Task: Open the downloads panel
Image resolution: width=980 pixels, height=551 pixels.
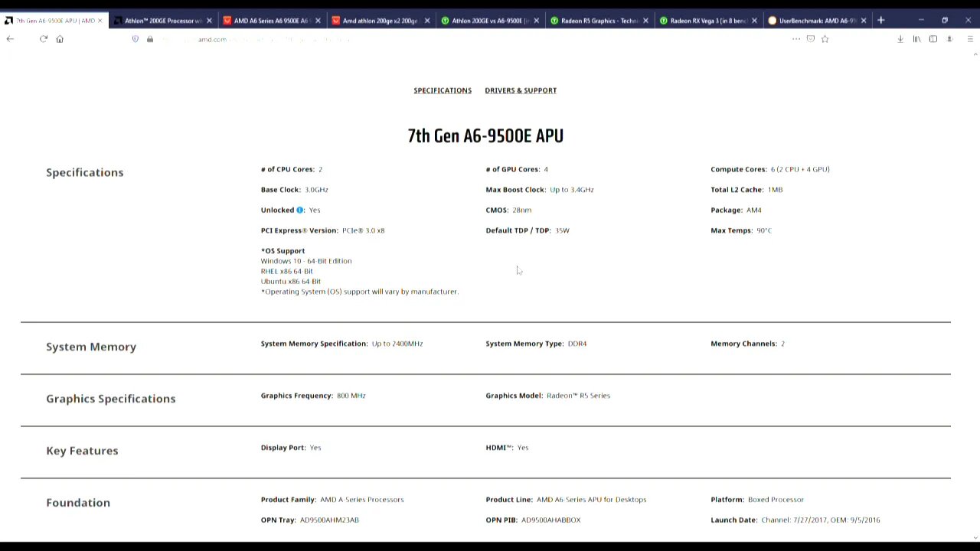Action: (900, 39)
